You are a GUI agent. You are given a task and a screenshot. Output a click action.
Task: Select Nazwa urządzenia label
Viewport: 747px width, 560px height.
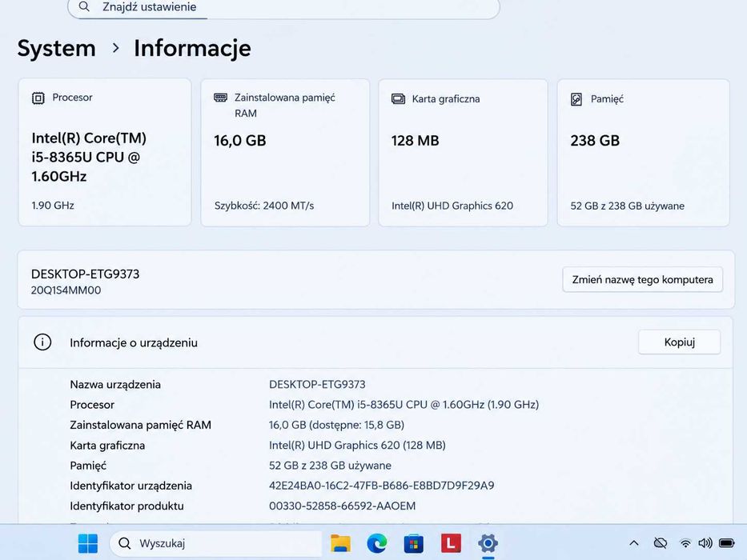(115, 384)
